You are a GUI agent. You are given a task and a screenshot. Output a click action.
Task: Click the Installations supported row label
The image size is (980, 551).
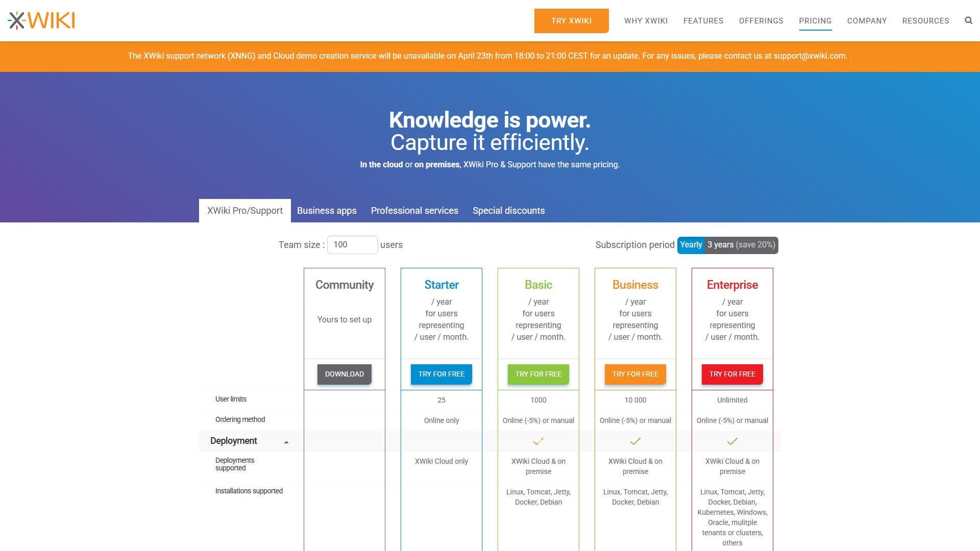(249, 491)
